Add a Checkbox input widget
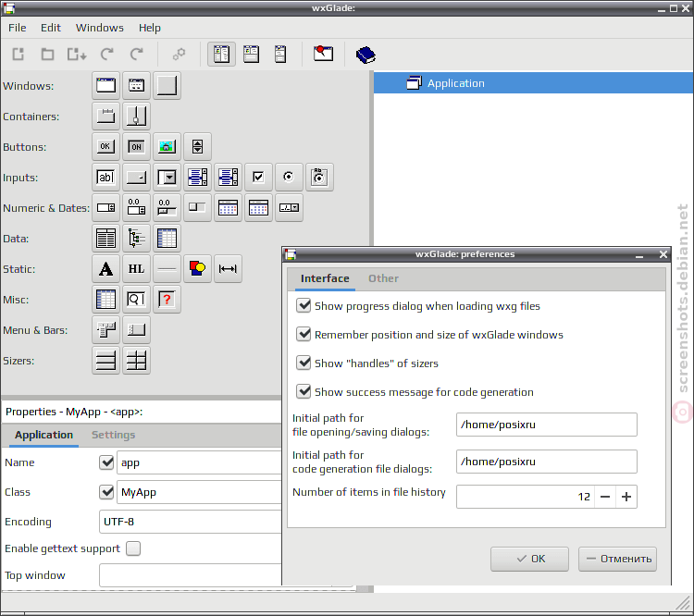 click(258, 177)
